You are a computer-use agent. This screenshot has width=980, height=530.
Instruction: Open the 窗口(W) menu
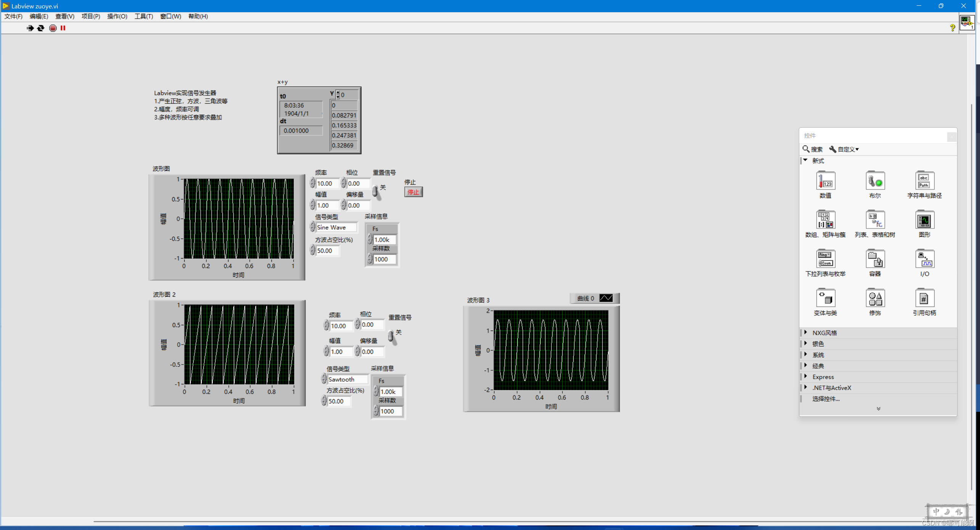click(x=170, y=16)
